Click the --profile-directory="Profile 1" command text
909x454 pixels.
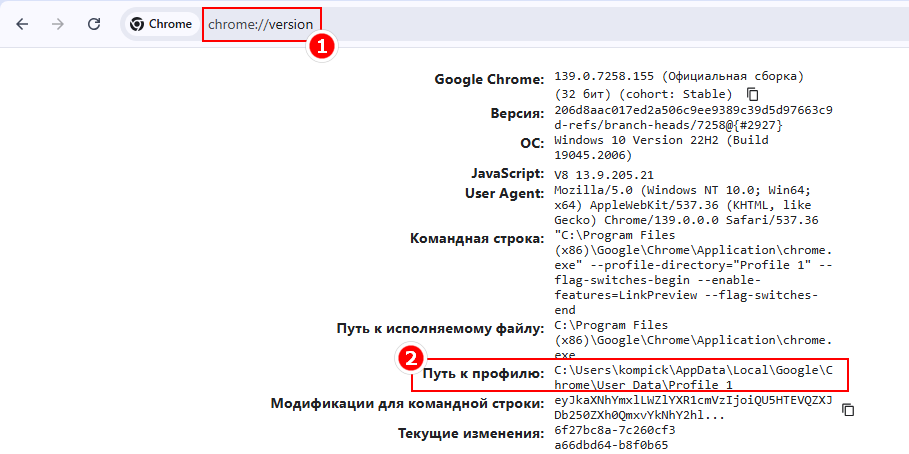pos(700,265)
